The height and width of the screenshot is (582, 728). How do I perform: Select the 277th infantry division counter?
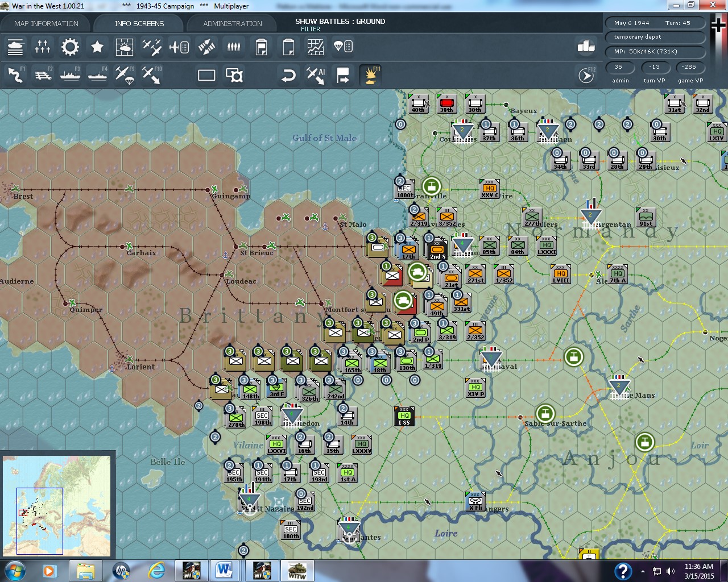pyautogui.click(x=532, y=217)
